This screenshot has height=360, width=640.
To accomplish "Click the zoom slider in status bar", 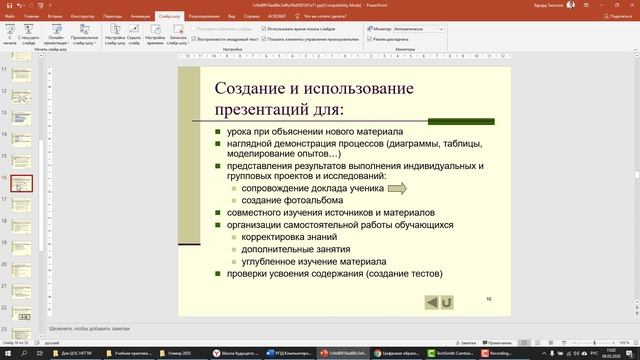I will (x=594, y=343).
